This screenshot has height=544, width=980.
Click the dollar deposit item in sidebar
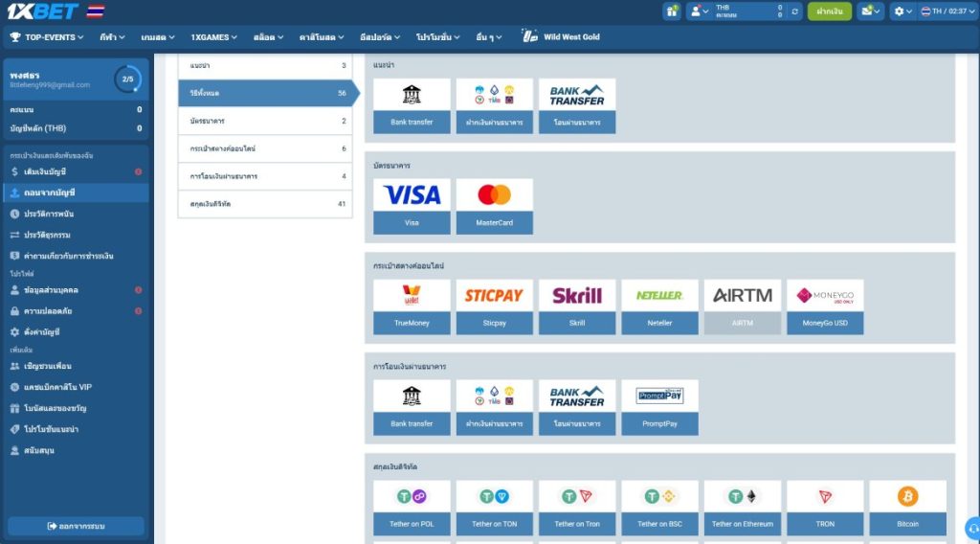tap(76, 171)
